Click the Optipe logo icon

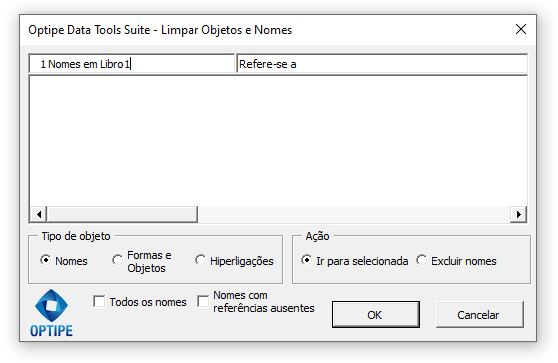tap(52, 313)
